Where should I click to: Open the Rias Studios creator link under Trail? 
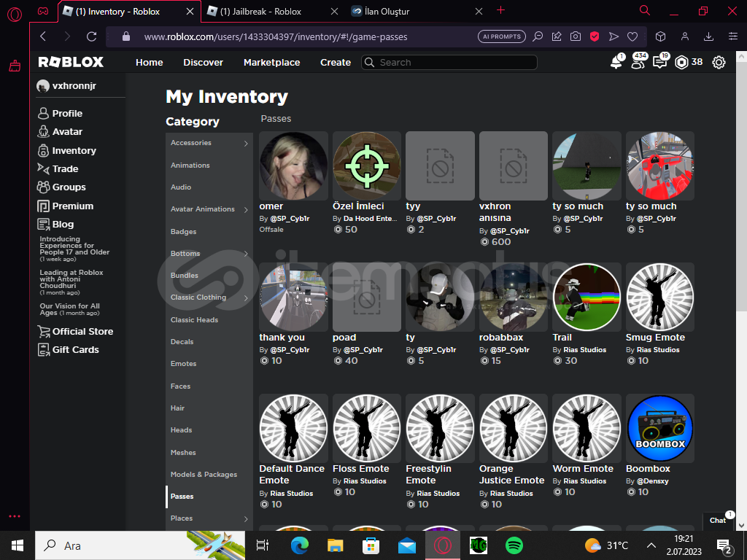coord(584,349)
